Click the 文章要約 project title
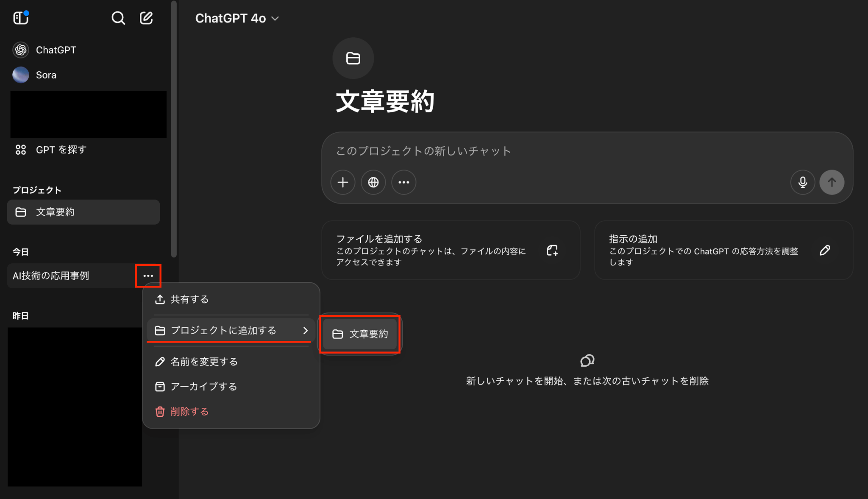Screen dimensions: 868x499 (x=385, y=101)
